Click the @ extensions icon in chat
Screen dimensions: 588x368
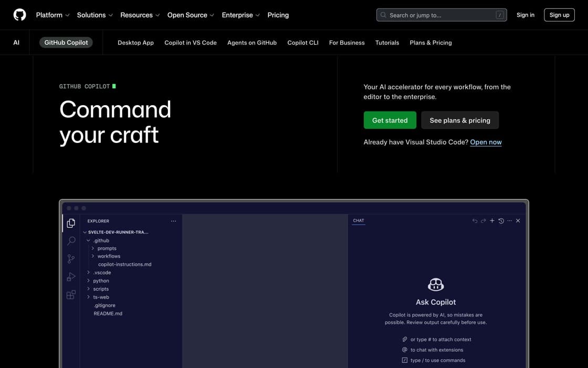tap(405, 350)
